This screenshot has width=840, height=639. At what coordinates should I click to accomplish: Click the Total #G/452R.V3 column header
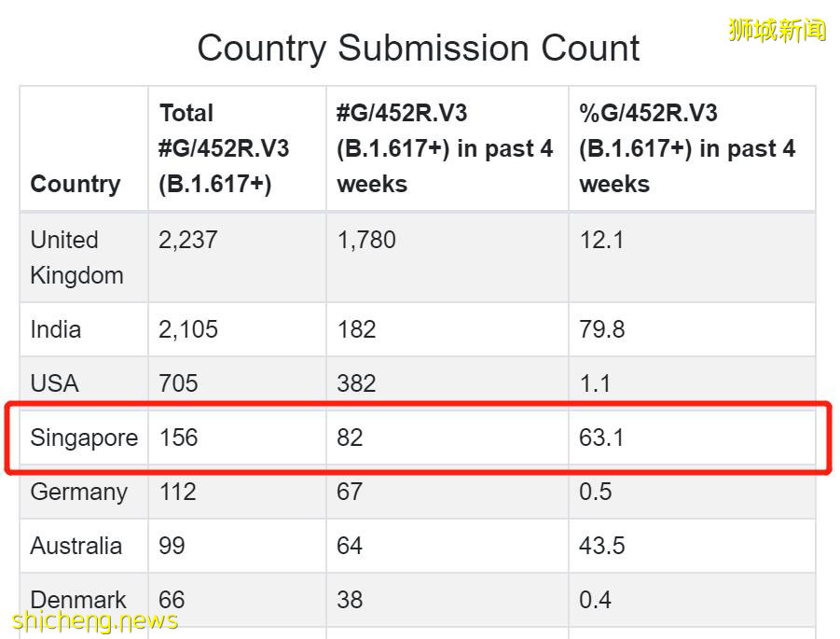[x=224, y=148]
